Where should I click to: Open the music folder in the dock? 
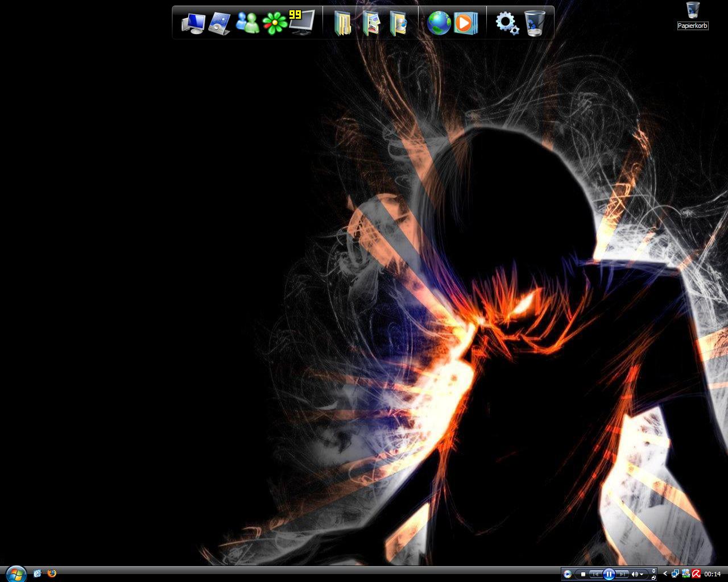(399, 23)
